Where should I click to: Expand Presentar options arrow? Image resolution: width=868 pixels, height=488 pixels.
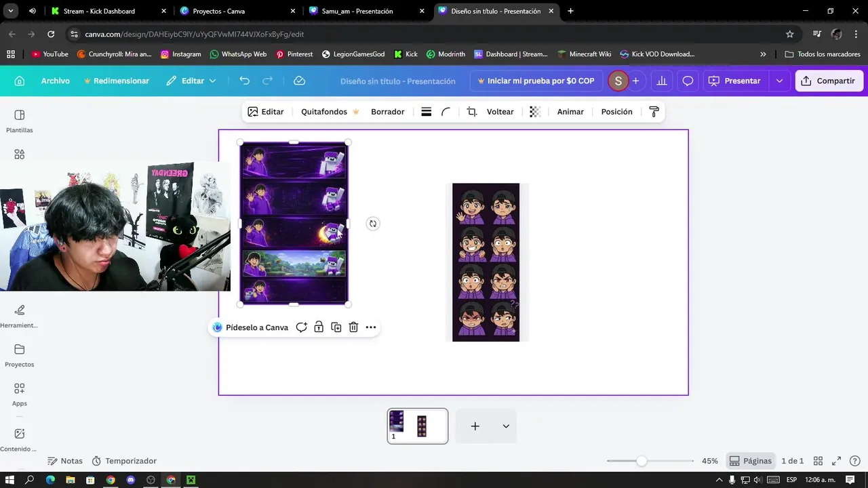779,81
